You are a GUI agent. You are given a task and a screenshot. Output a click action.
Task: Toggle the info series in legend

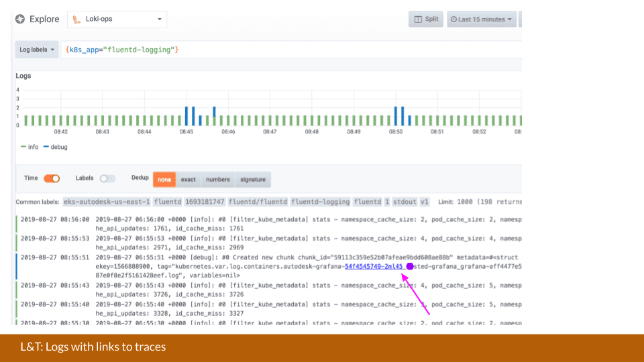click(x=30, y=147)
